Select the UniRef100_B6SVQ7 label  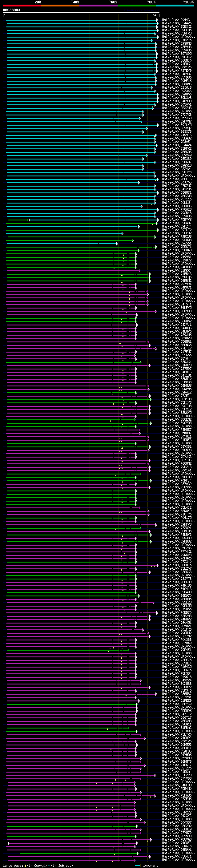click(177, 128)
